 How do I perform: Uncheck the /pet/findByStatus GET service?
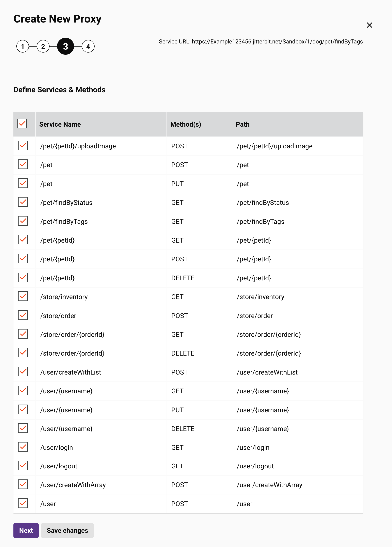23,202
